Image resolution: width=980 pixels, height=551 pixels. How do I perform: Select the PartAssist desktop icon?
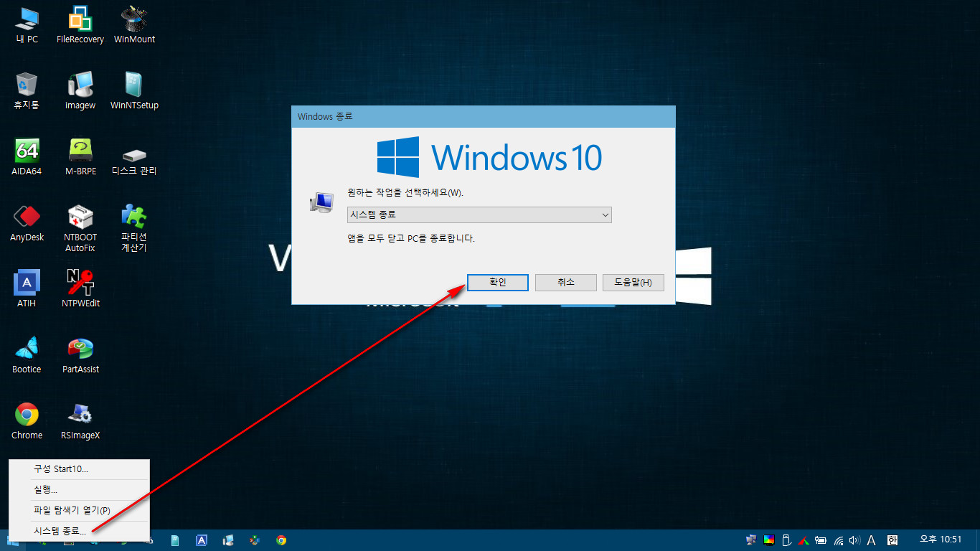80,355
